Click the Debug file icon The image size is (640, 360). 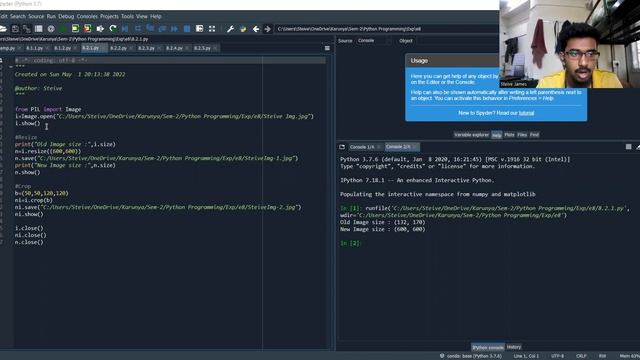(125, 29)
